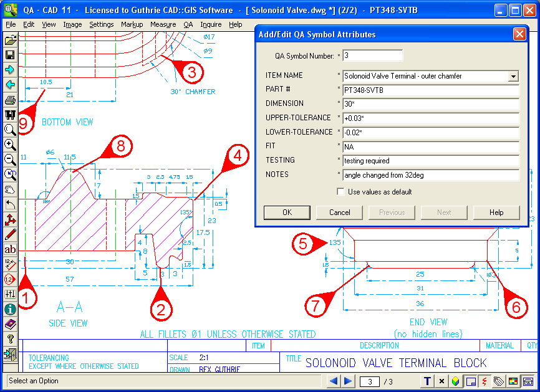
Task: Click the FIT field showing NA
Action: tap(431, 147)
